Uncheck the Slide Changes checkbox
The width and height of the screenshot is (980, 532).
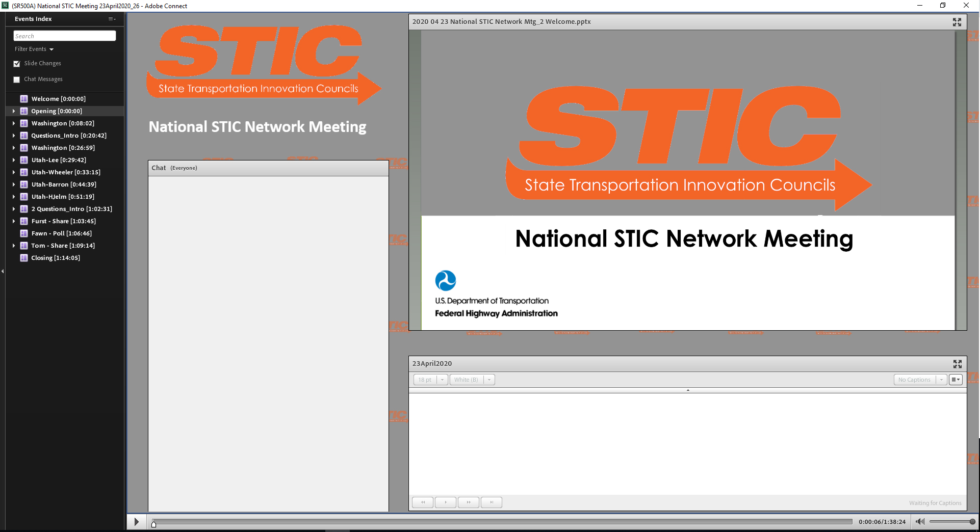point(17,64)
